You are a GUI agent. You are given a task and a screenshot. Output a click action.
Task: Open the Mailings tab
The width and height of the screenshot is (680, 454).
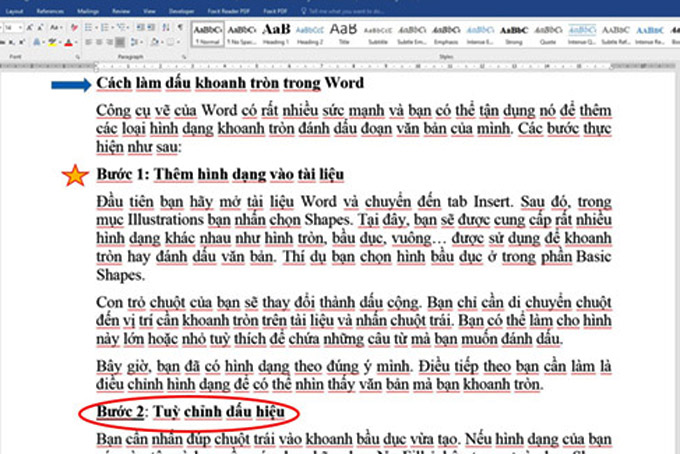coord(88,11)
